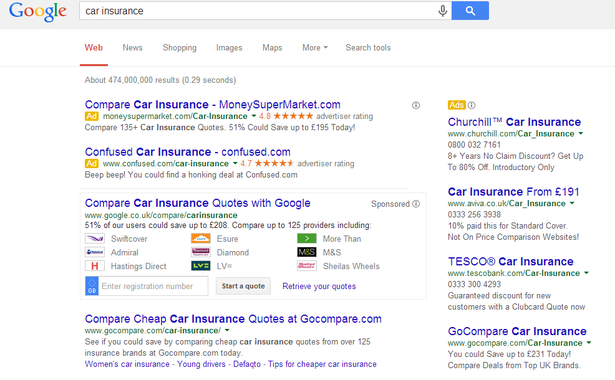Click Ad badge under MoneySuperMarket result

tap(91, 116)
